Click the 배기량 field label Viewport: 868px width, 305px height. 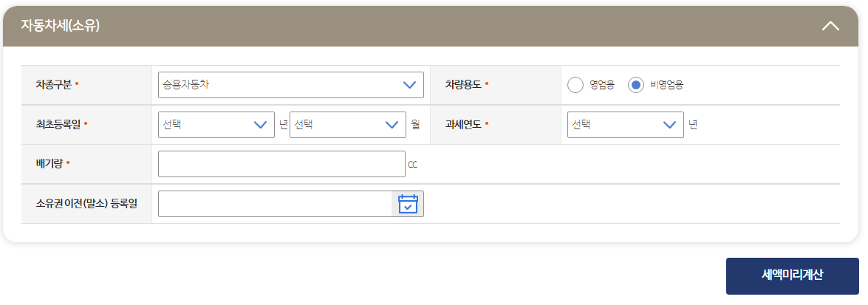point(49,164)
